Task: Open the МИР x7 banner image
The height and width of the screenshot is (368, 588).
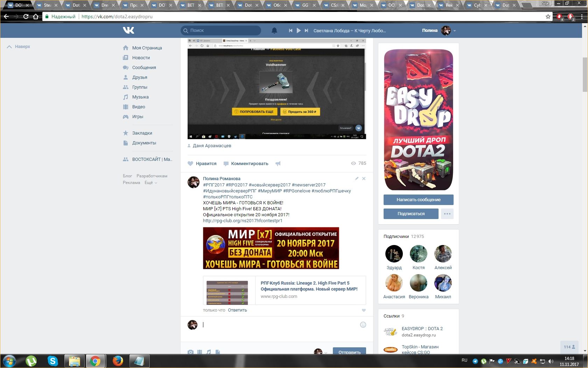Action: (271, 248)
